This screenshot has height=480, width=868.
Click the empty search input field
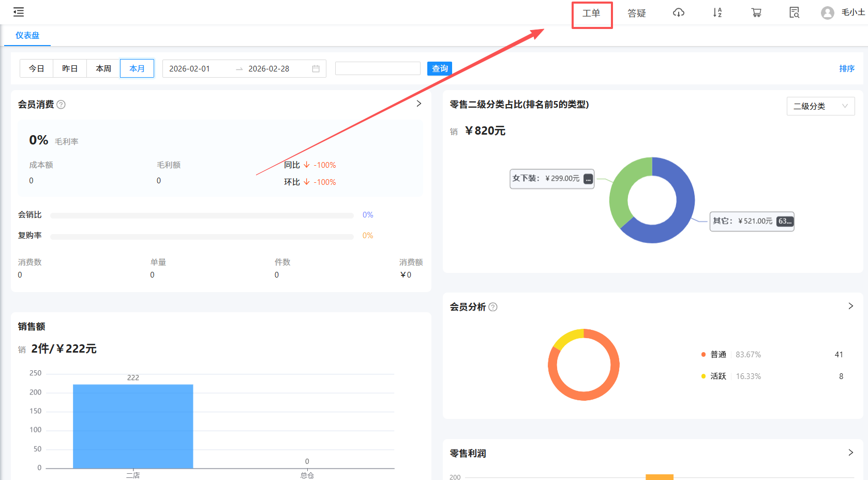tap(377, 68)
